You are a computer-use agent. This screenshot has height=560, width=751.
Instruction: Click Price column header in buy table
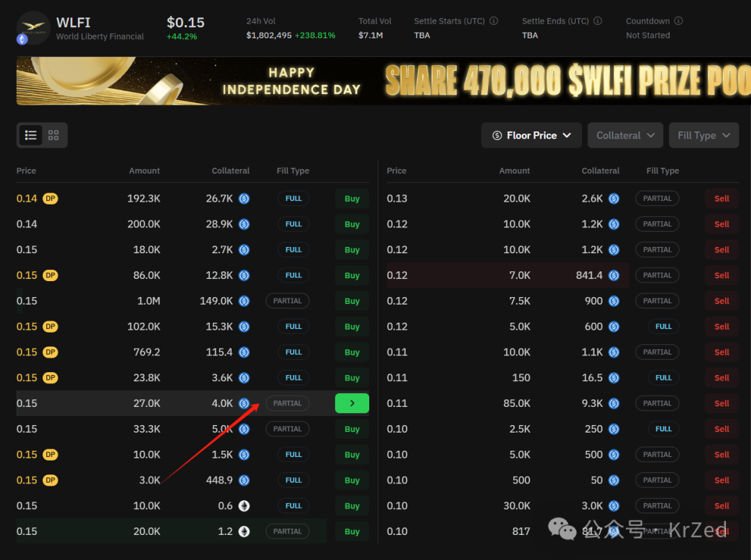click(x=26, y=170)
